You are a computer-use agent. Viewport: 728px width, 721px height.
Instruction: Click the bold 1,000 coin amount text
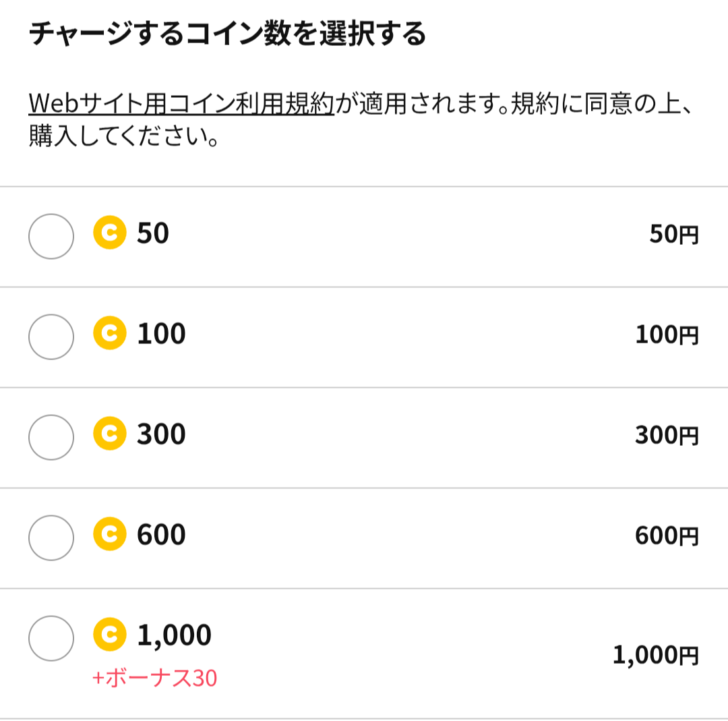pos(174,635)
